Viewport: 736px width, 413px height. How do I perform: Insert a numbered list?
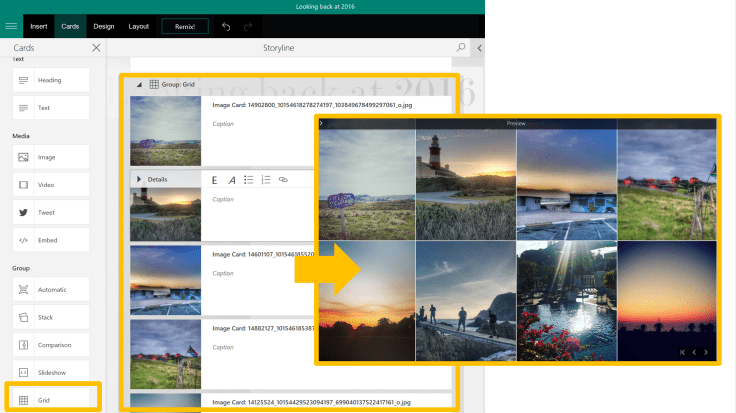[x=266, y=179]
